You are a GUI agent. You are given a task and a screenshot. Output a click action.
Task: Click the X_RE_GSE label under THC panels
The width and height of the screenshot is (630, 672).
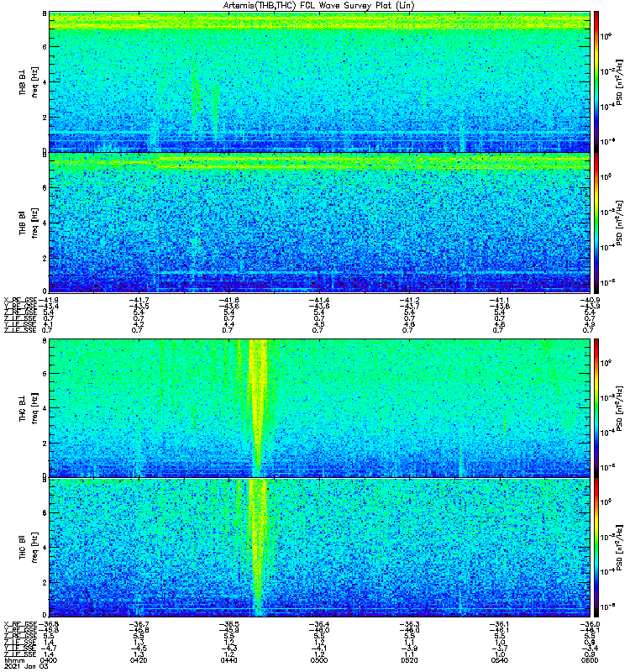[x=20, y=624]
